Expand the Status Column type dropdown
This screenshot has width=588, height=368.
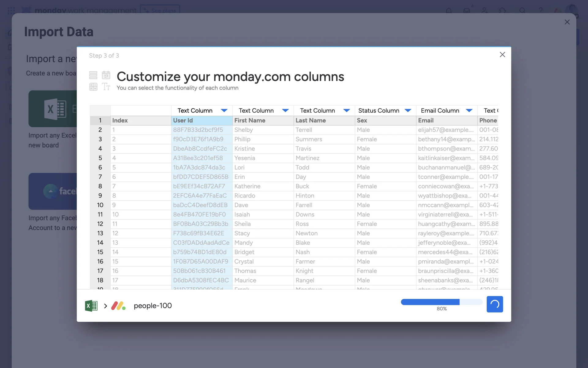(408, 110)
